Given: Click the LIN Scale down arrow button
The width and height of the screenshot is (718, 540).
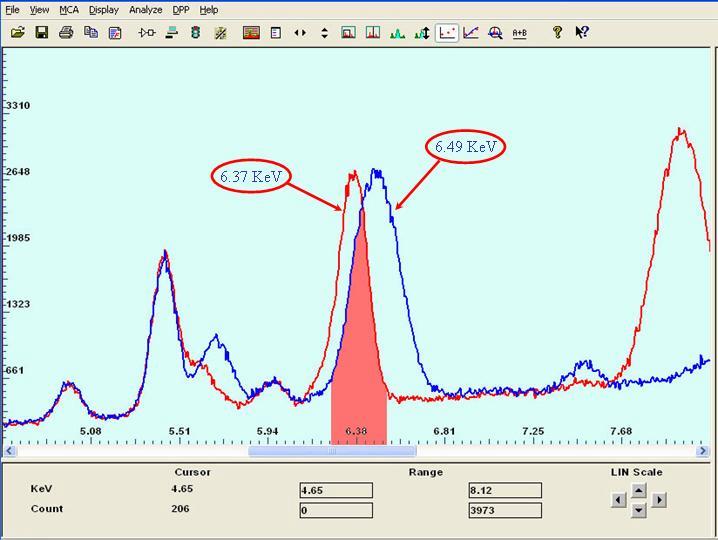Looking at the screenshot, I should [x=638, y=509].
